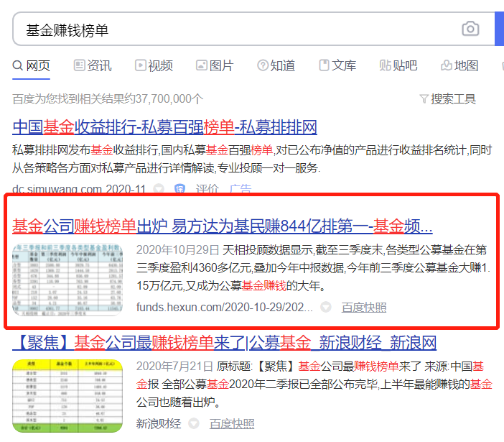Screen dimensions: 504x442
Task: Open 搜索工具 filter options
Action: [447, 99]
